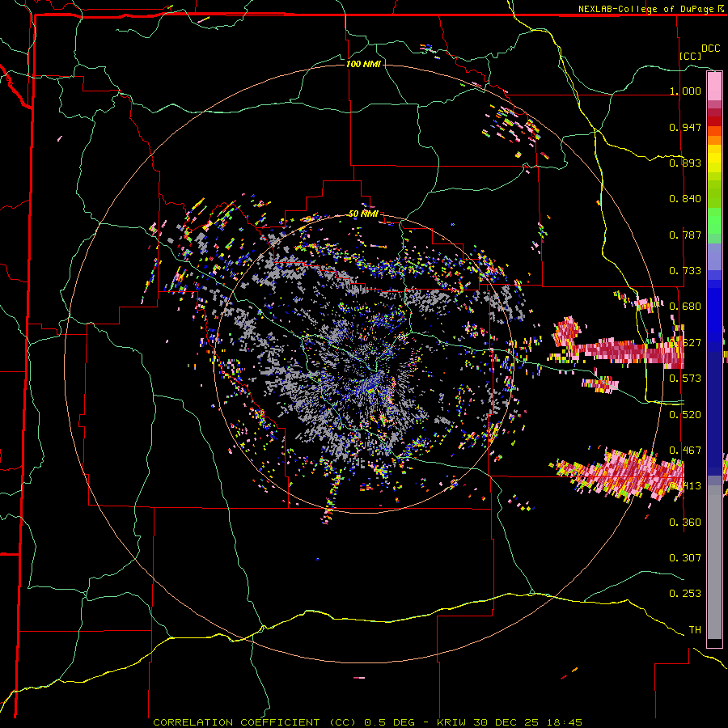Screen dimensions: 728x728
Task: Select the 0.680 legend value
Action: pyautogui.click(x=685, y=307)
